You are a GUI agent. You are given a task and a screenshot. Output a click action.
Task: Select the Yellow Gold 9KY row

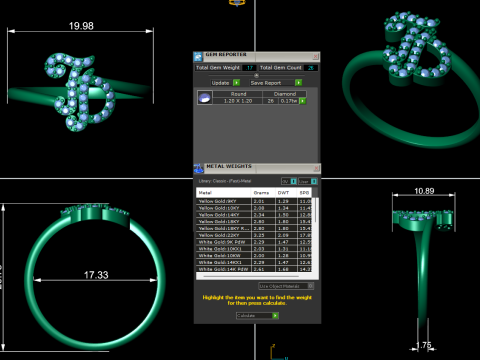pyautogui.click(x=254, y=201)
